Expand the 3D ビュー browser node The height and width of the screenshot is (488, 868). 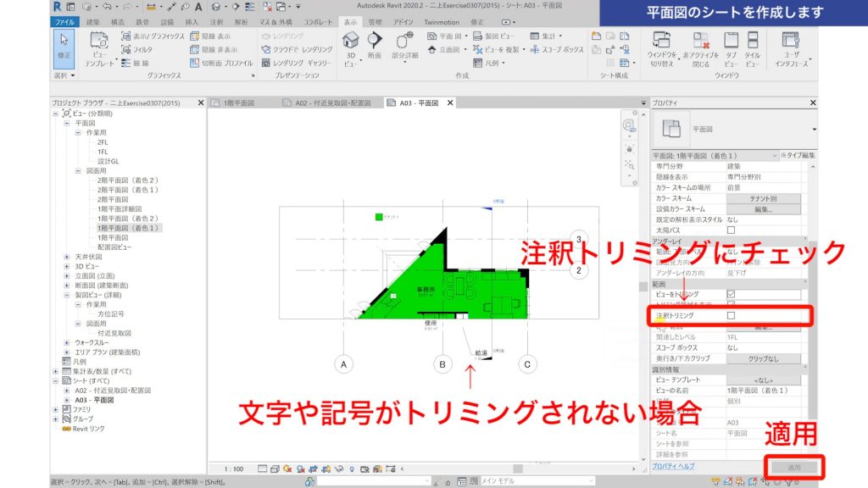point(67,267)
